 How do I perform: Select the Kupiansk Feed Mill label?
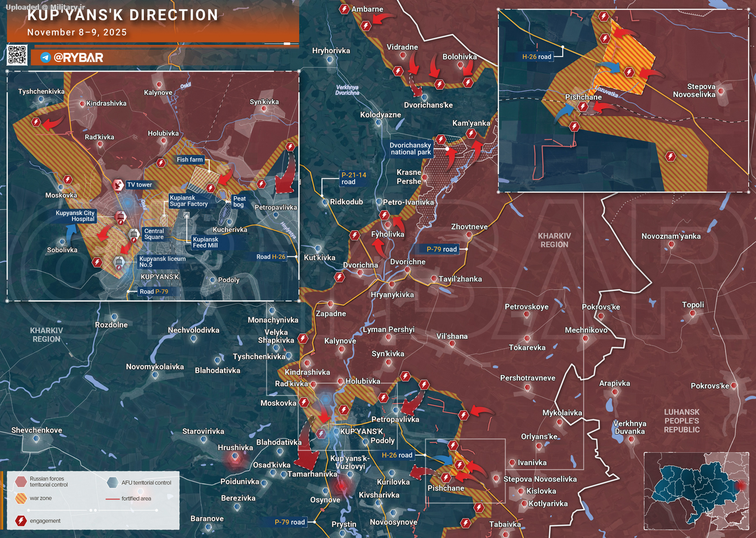pos(205,242)
